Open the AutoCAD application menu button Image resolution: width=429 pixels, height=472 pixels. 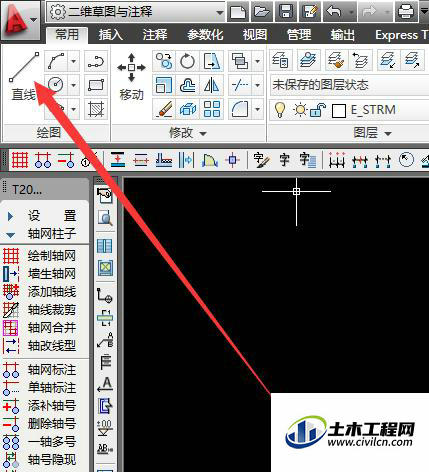pos(20,20)
